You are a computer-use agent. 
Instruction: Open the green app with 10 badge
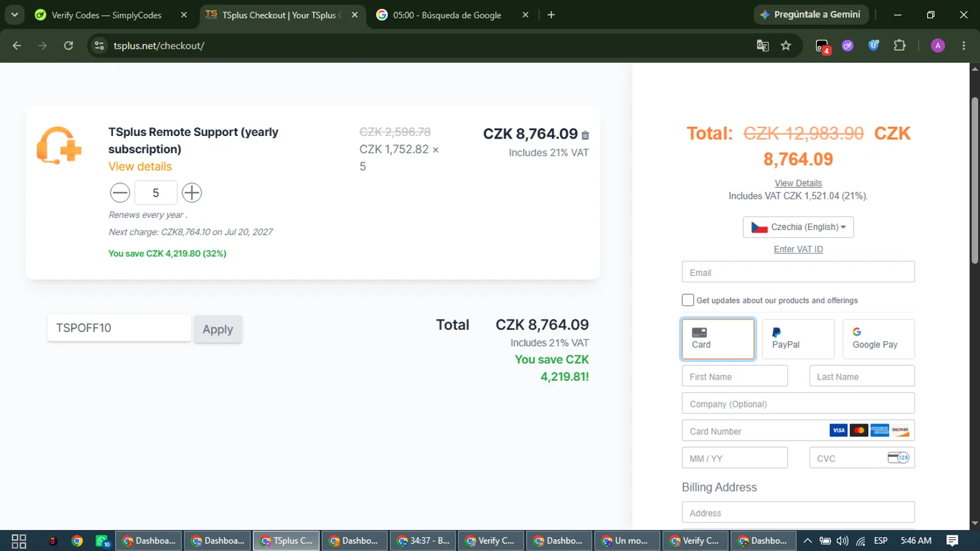pyautogui.click(x=103, y=541)
